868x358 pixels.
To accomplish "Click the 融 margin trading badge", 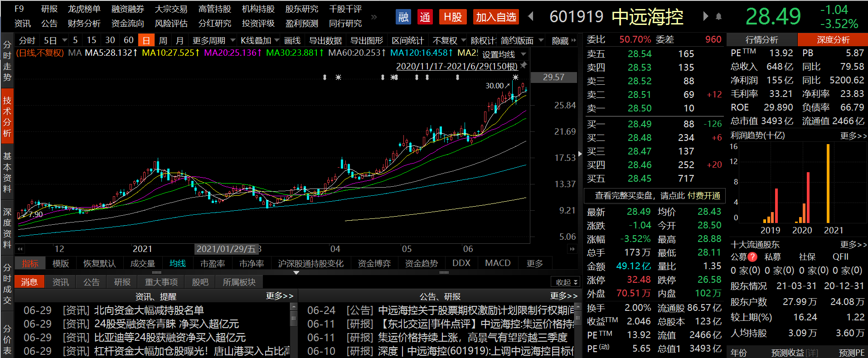I will click(x=403, y=17).
